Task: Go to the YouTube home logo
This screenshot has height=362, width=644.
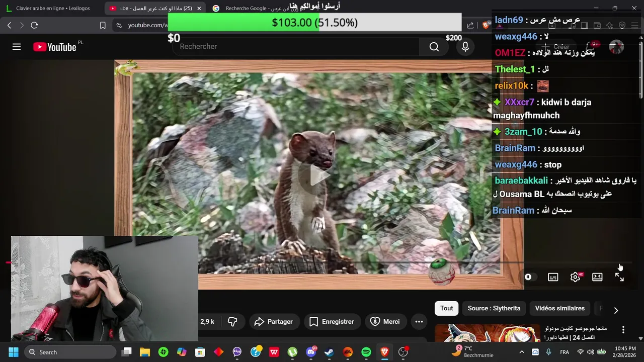Action: coord(55,47)
